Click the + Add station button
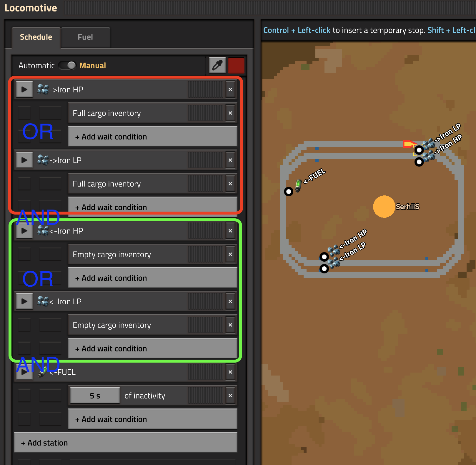The height and width of the screenshot is (465, 476). tap(126, 443)
